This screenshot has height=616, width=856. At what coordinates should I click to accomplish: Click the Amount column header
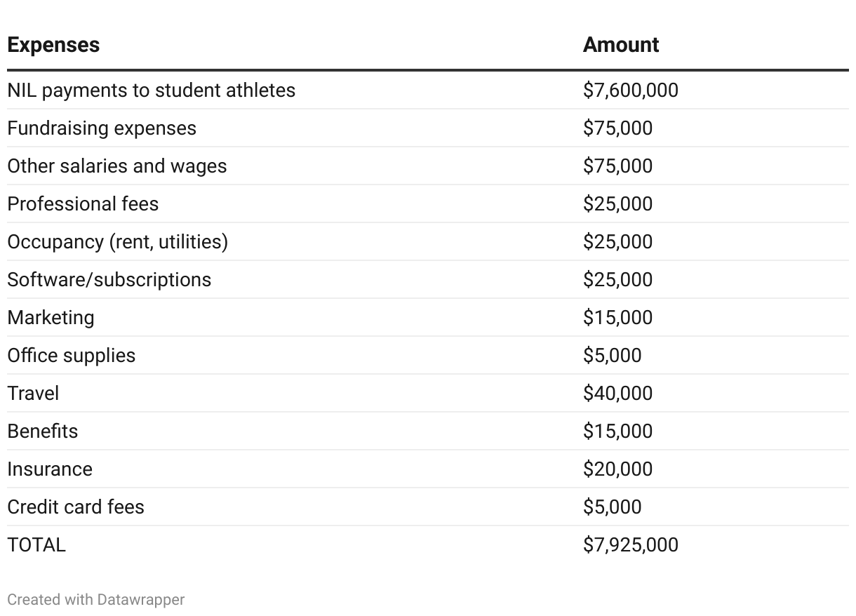click(x=620, y=45)
